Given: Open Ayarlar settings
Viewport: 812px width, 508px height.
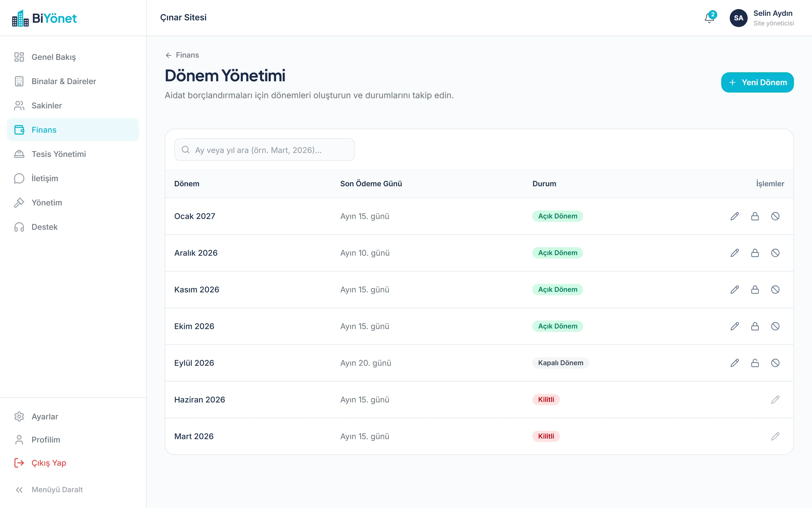Looking at the screenshot, I should (73, 417).
